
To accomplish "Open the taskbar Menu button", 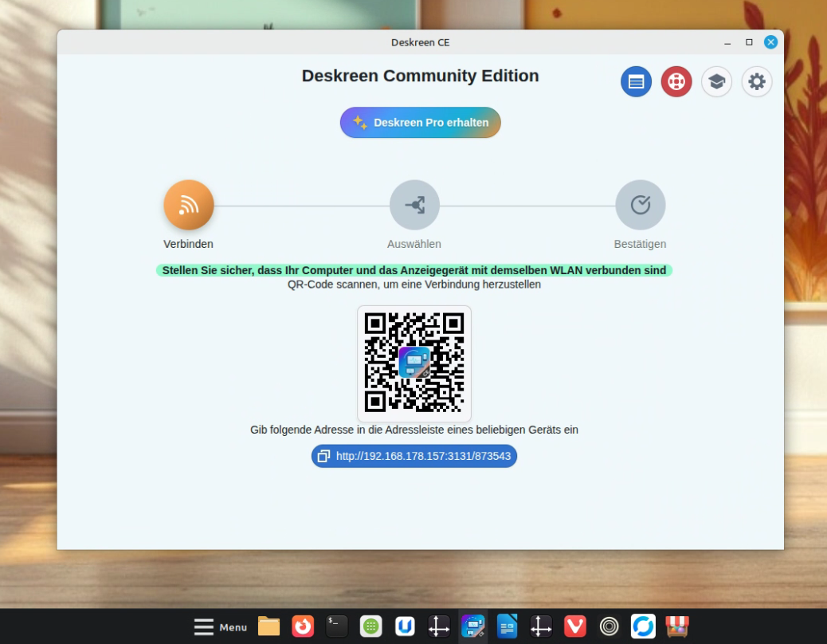I will point(221,626).
